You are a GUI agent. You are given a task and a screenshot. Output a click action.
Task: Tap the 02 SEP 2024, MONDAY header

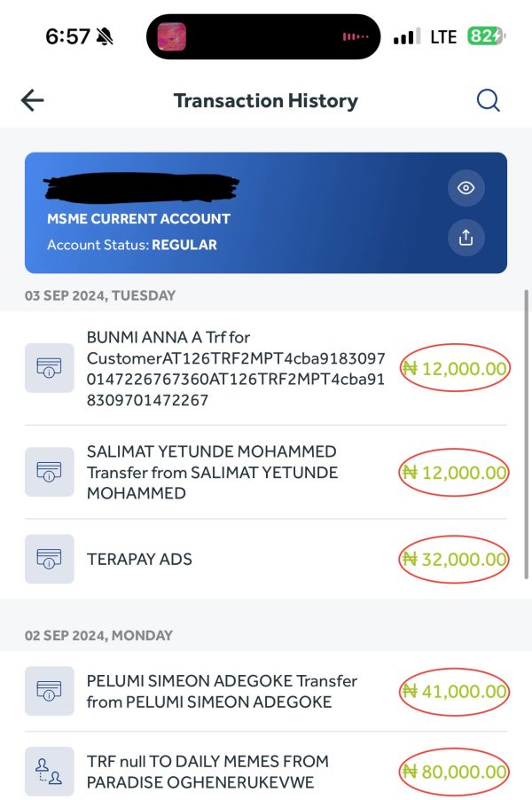(98, 635)
